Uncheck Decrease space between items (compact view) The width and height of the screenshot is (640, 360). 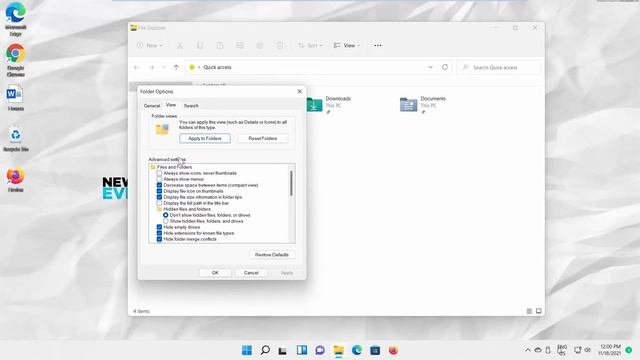(x=159, y=185)
